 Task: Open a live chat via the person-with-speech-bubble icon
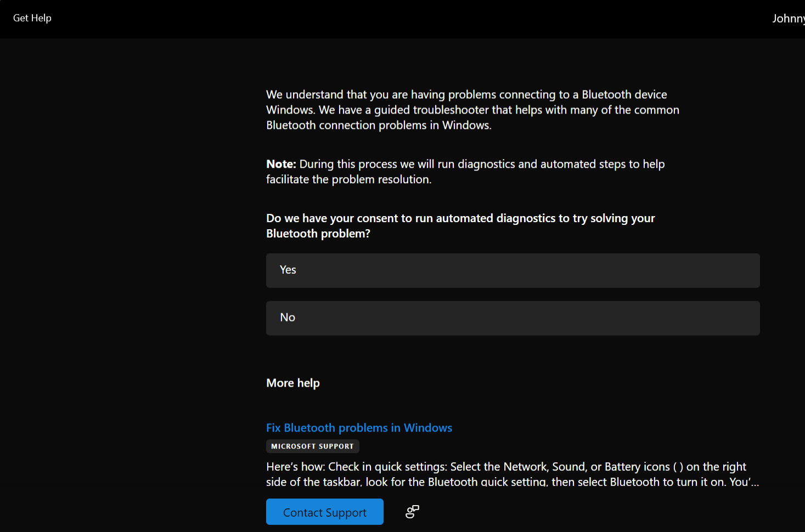(x=412, y=511)
